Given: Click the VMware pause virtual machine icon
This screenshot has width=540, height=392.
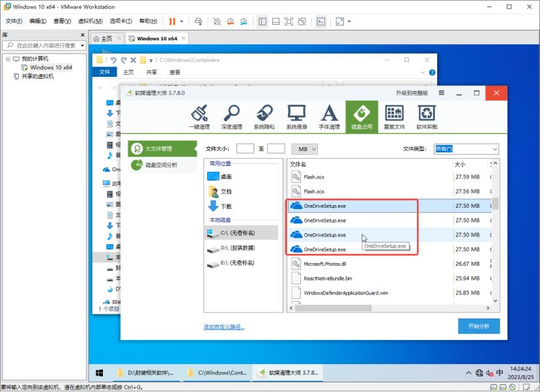Looking at the screenshot, I should [x=172, y=21].
